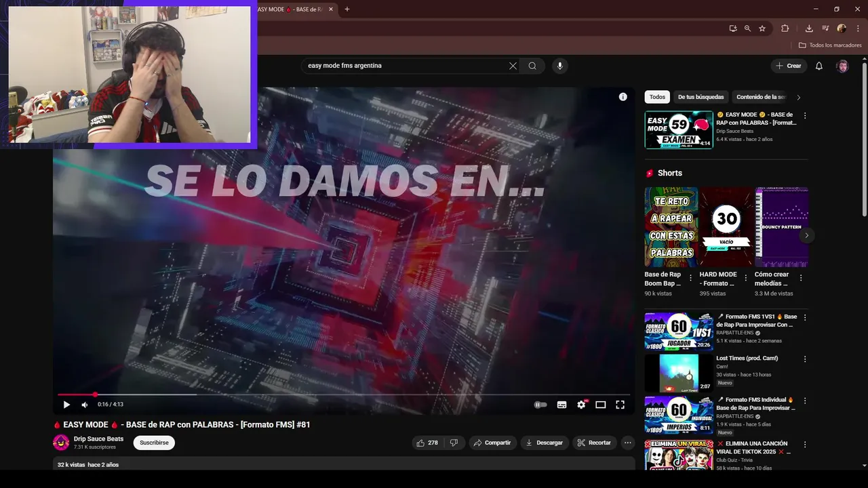This screenshot has height=488, width=868.
Task: Open options for Formato FMS 1VS1
Action: click(x=805, y=318)
